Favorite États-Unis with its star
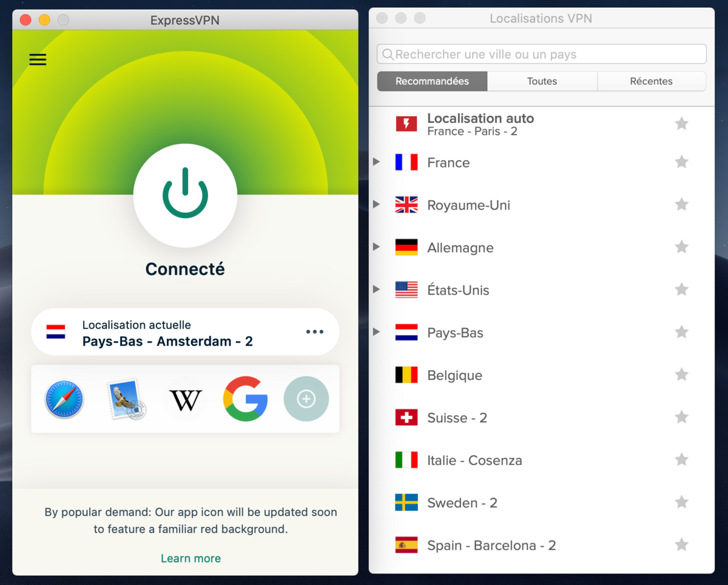Image resolution: width=728 pixels, height=585 pixels. (681, 289)
